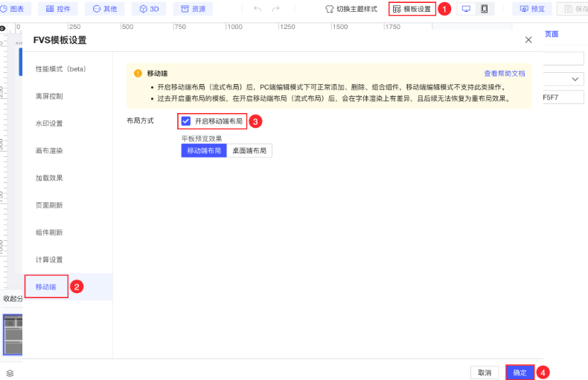Select 移动端布局 preview option

[x=204, y=150]
